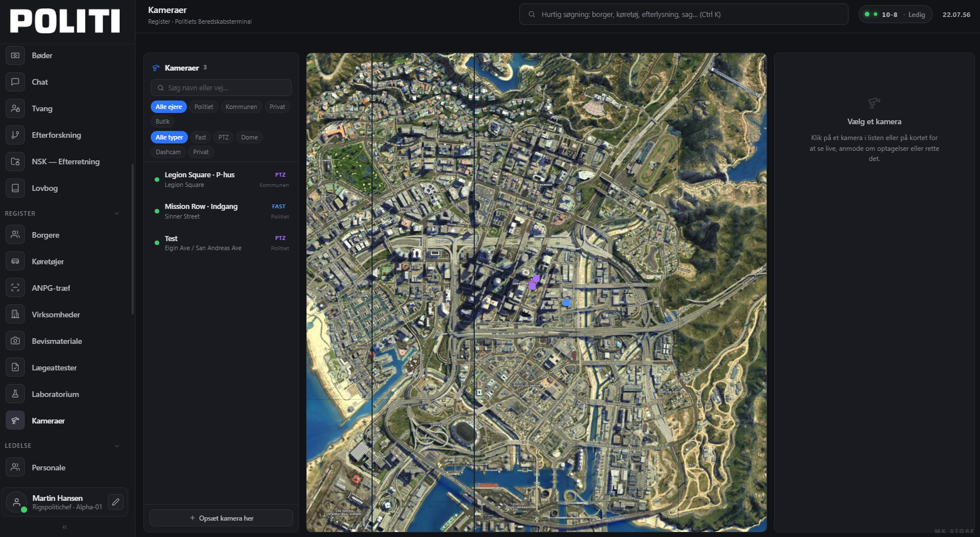Select the Tvang sidebar icon
The height and width of the screenshot is (537, 980).
pyautogui.click(x=15, y=108)
